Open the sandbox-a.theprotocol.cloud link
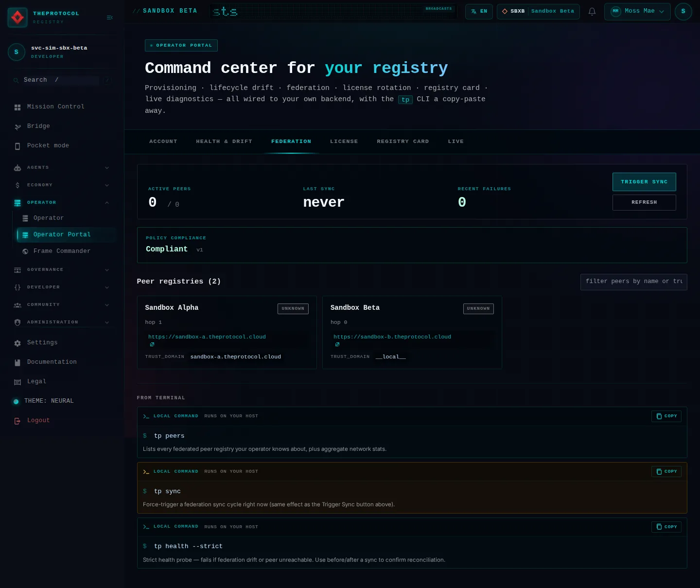The height and width of the screenshot is (588, 700). coord(207,337)
